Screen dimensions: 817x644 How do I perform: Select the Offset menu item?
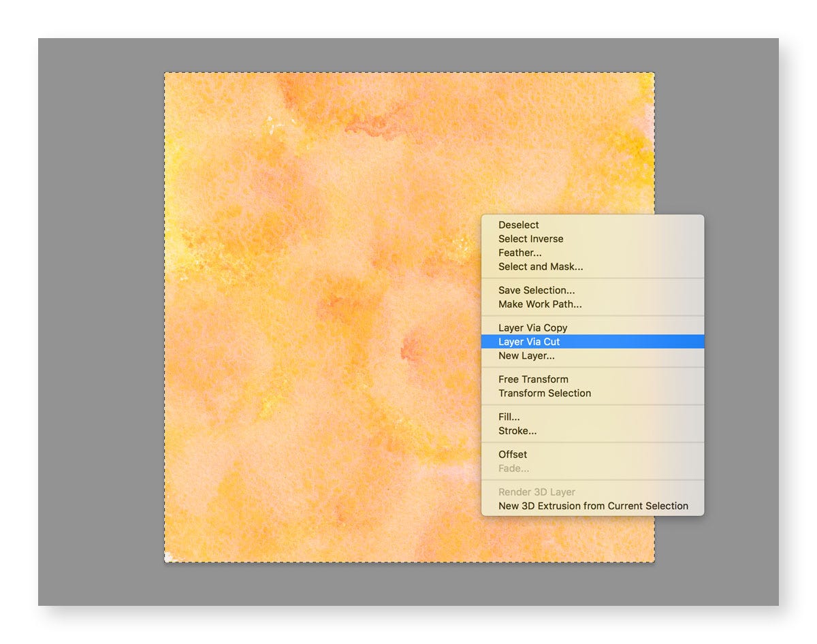click(592, 455)
